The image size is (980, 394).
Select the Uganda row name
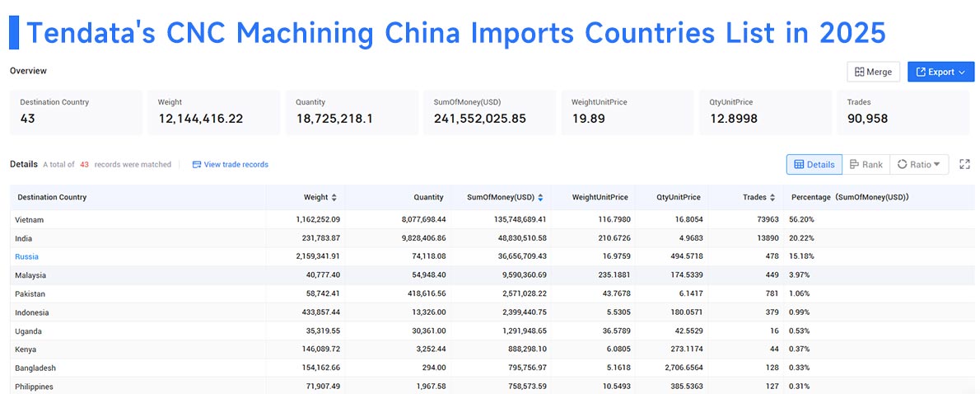click(x=29, y=331)
